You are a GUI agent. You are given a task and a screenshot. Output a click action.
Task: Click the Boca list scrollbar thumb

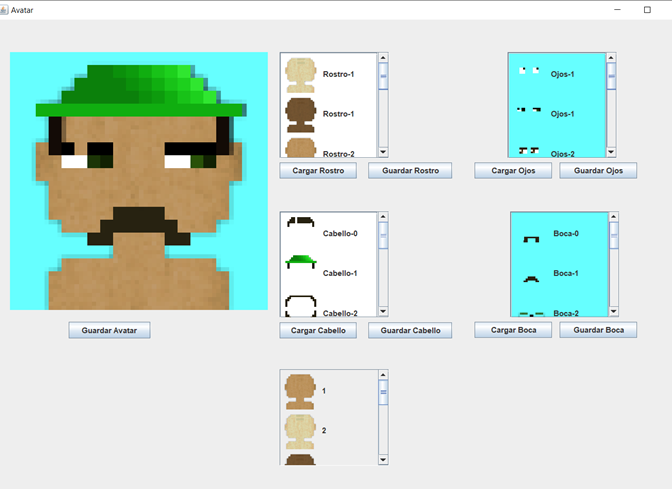click(x=614, y=235)
